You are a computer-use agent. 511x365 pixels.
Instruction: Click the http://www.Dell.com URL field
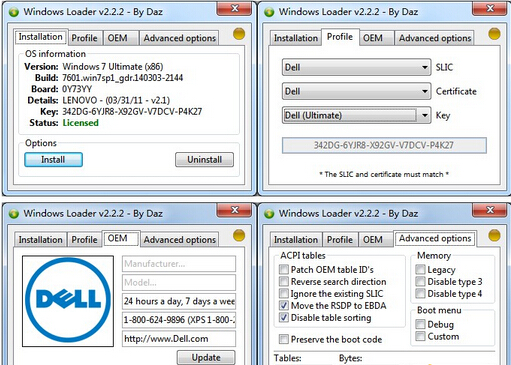tap(179, 339)
